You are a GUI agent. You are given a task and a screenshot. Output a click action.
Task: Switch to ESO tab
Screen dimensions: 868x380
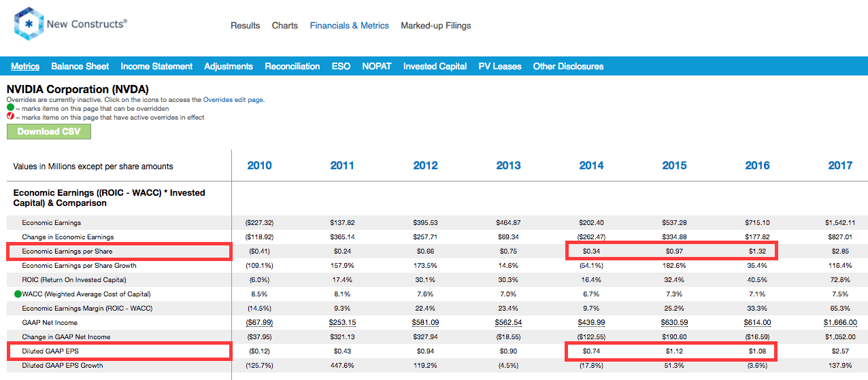click(x=341, y=66)
